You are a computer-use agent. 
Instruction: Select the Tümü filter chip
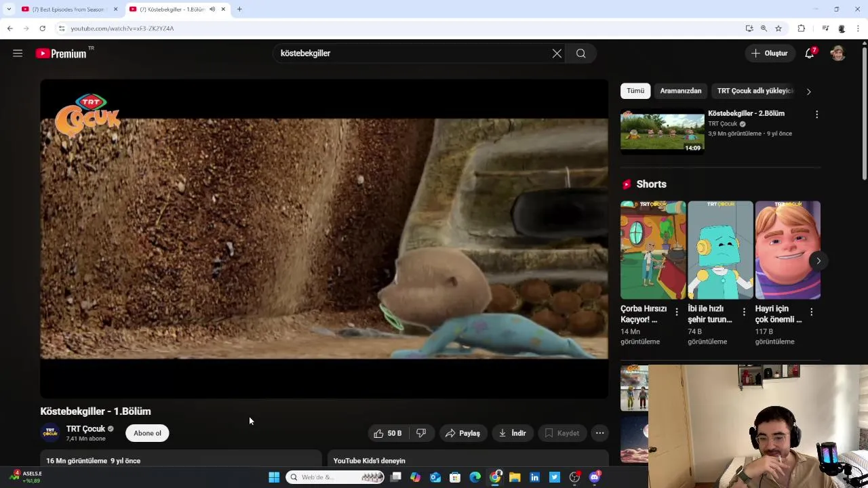click(635, 91)
